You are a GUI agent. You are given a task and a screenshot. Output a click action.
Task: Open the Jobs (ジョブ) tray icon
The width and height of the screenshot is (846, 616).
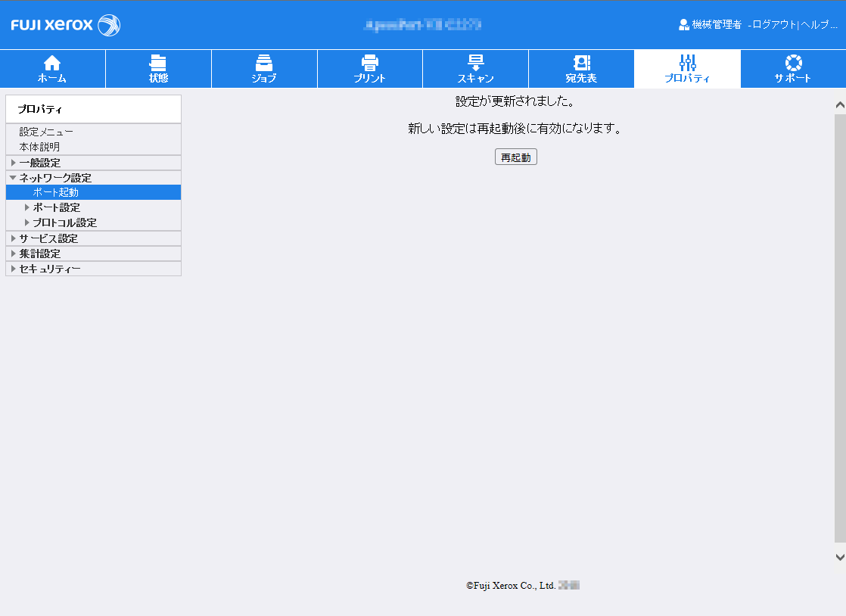pos(264,64)
